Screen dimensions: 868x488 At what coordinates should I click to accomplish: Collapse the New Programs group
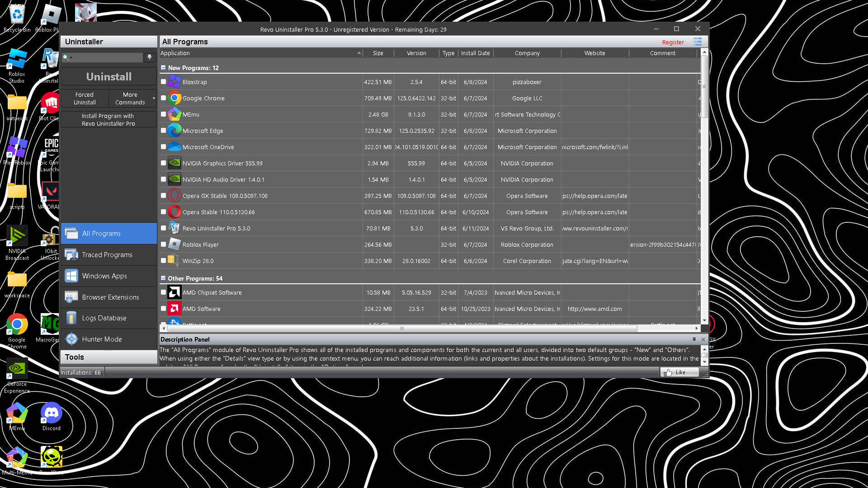coord(164,68)
